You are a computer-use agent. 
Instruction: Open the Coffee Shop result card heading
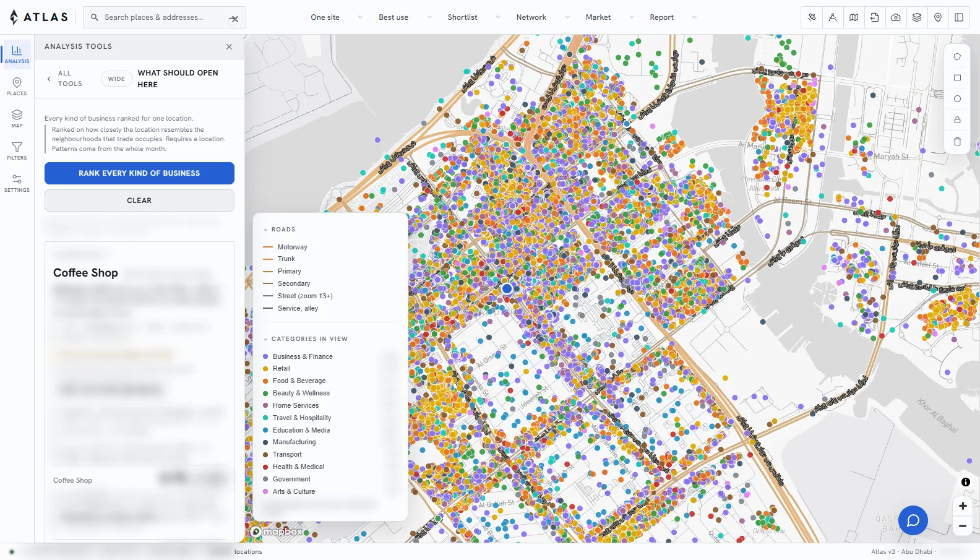[85, 273]
